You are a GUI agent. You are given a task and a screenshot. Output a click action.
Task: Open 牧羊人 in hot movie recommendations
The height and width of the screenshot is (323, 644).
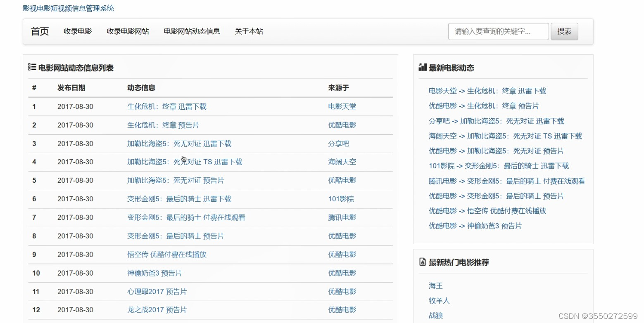point(439,301)
